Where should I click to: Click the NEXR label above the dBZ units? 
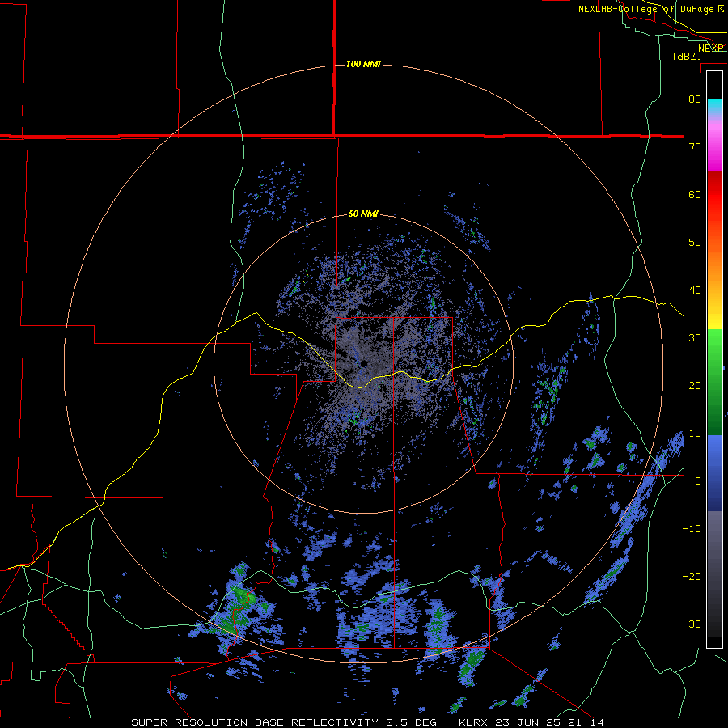[x=711, y=48]
